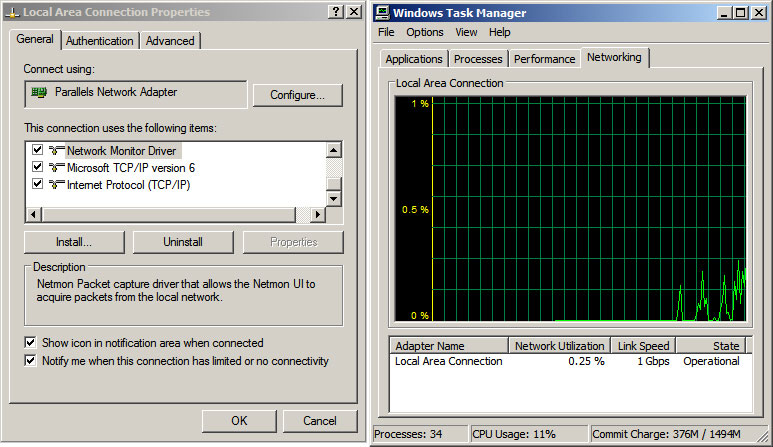This screenshot has width=773, height=447.
Task: Click the Cancel button
Action: 320,421
